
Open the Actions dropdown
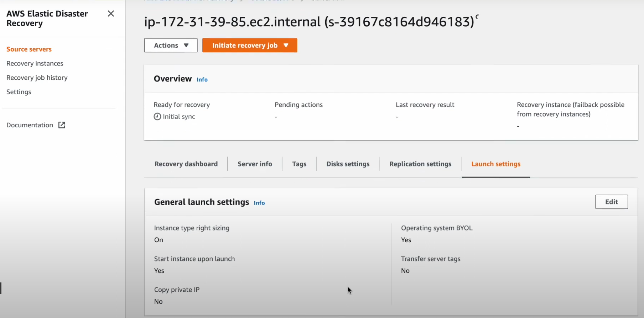(x=171, y=45)
